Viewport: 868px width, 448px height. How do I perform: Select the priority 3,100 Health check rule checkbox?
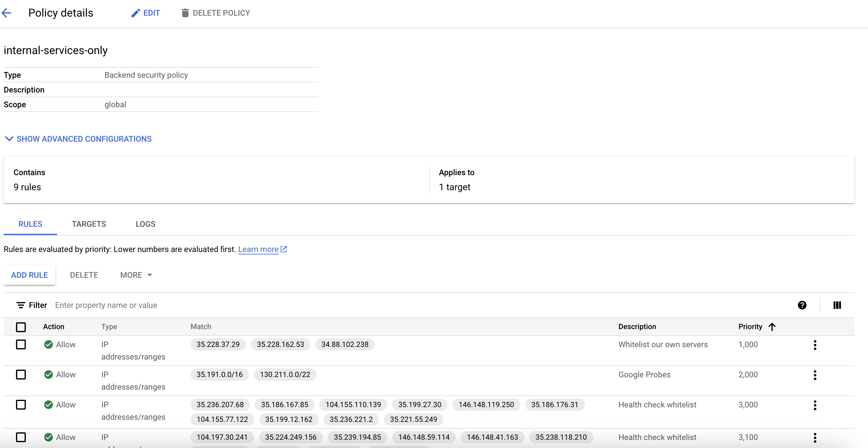click(21, 437)
